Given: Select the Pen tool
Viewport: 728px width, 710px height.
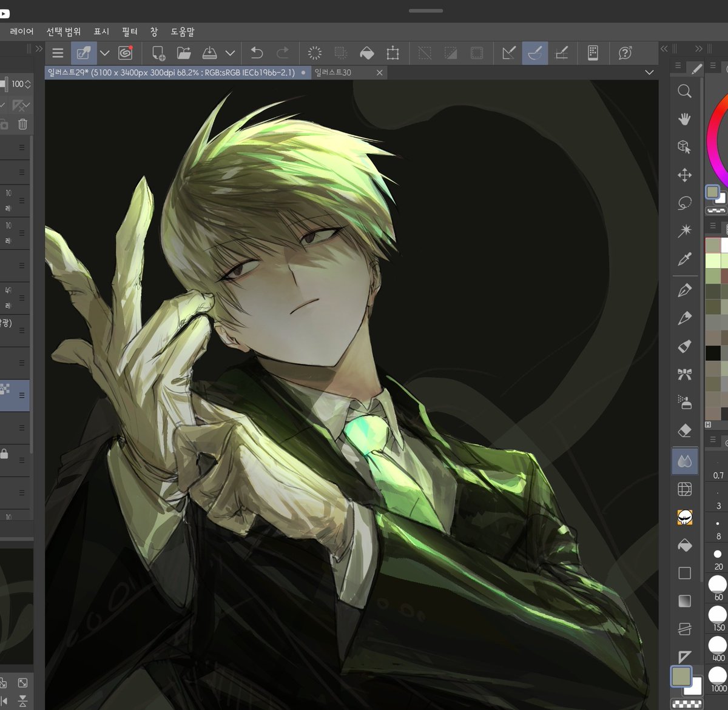Looking at the screenshot, I should (x=685, y=290).
